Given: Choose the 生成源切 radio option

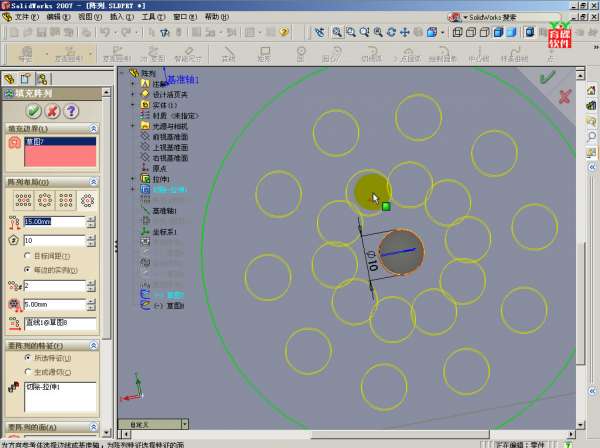Looking at the screenshot, I should 26,371.
